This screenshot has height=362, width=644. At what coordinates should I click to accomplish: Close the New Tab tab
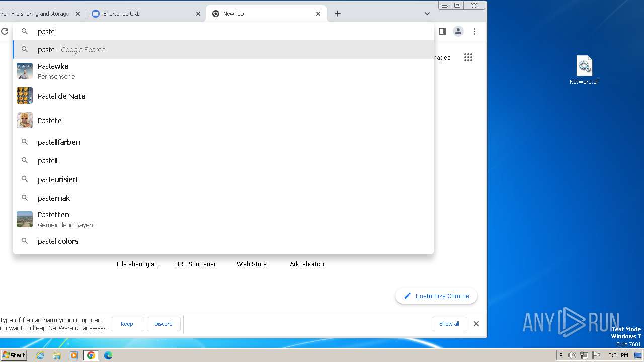click(318, 14)
